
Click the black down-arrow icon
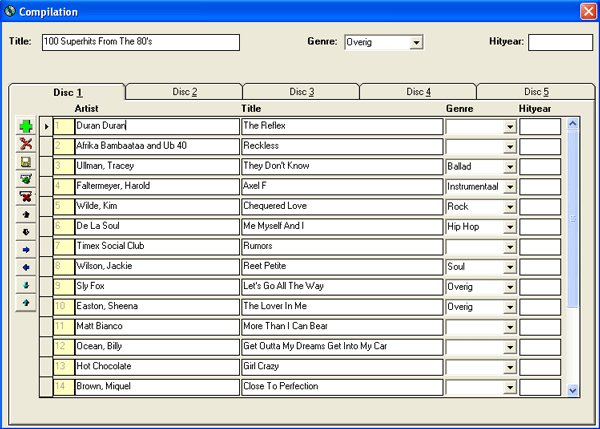(x=26, y=232)
